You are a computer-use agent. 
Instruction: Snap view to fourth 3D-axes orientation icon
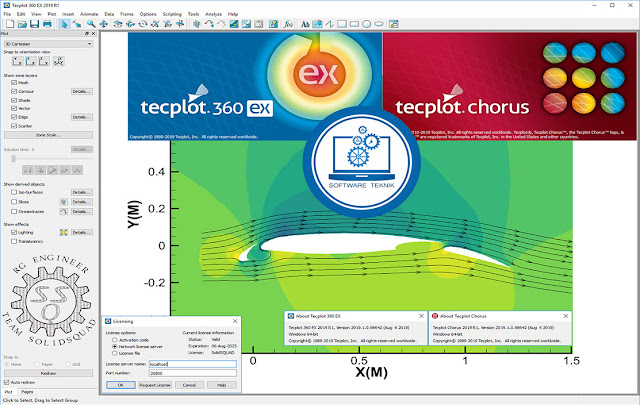tap(59, 61)
